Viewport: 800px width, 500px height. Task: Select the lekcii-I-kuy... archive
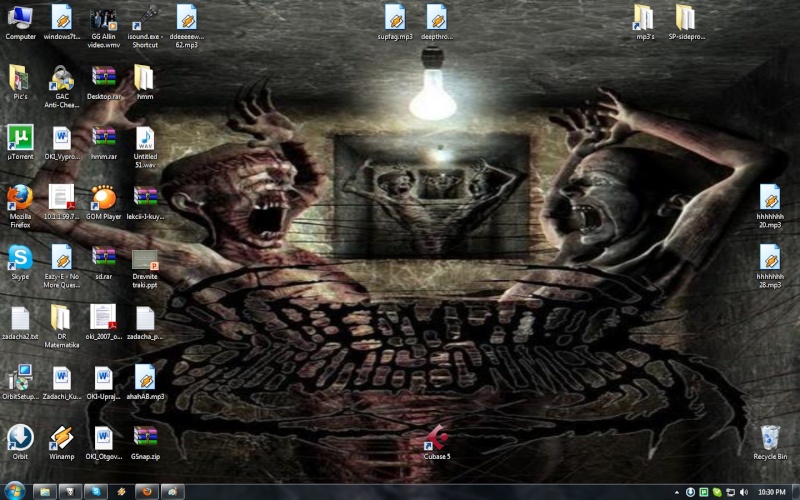click(x=145, y=203)
